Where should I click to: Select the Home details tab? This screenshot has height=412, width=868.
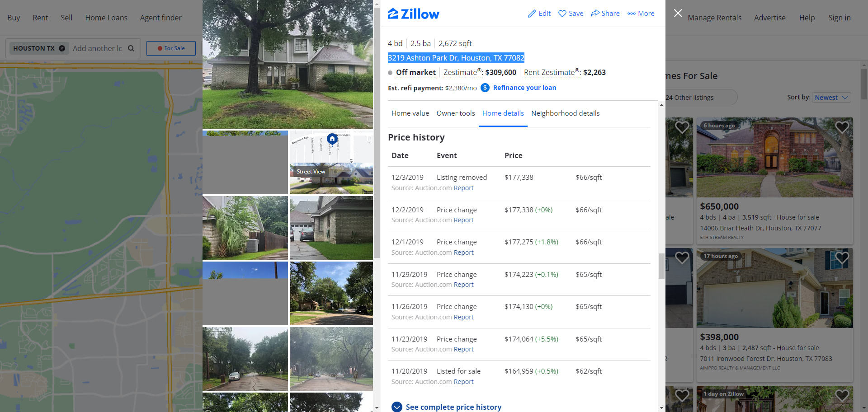click(x=503, y=113)
